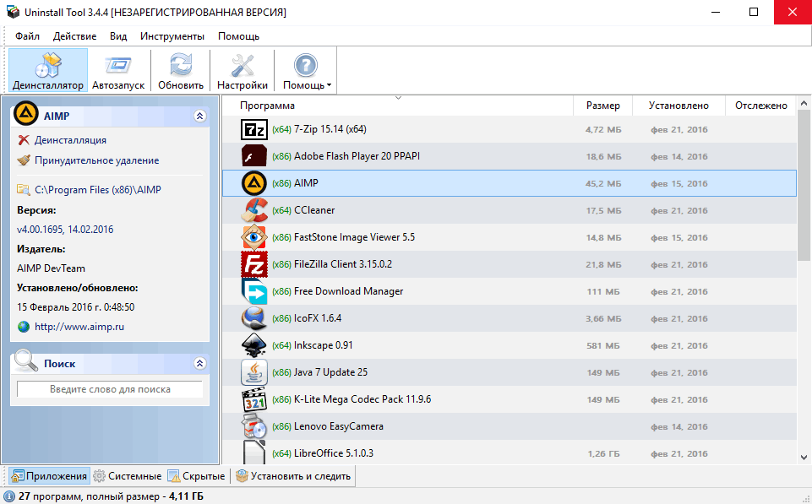Select the Adobe Flash Player icon
812x504 pixels.
coord(254,156)
